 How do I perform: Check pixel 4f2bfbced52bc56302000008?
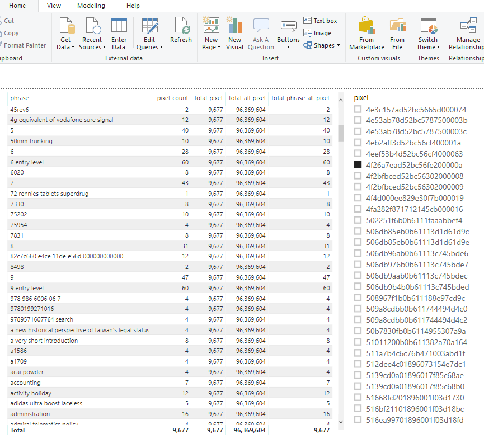coord(358,176)
